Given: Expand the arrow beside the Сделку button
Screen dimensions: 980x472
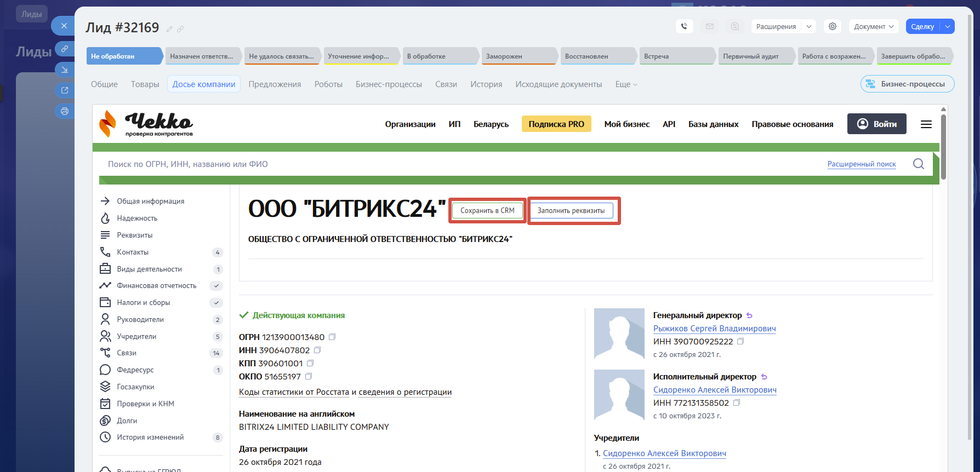Looking at the screenshot, I should [948, 26].
